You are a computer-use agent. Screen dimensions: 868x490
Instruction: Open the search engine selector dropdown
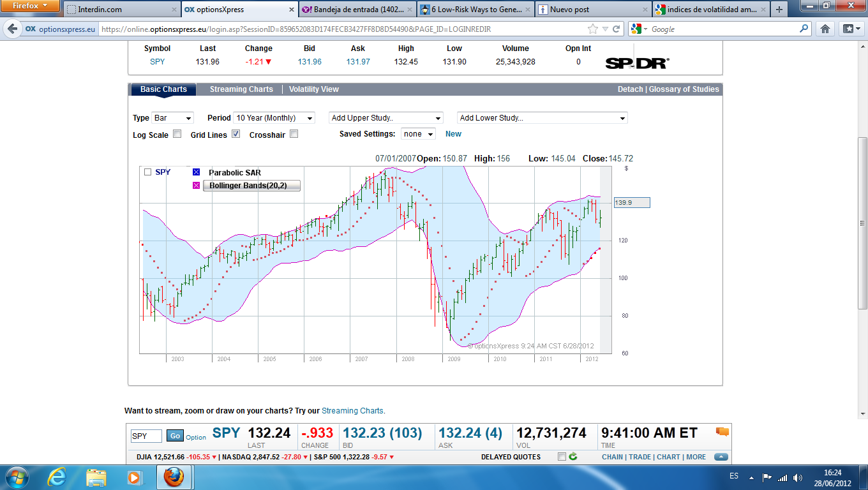click(x=639, y=29)
